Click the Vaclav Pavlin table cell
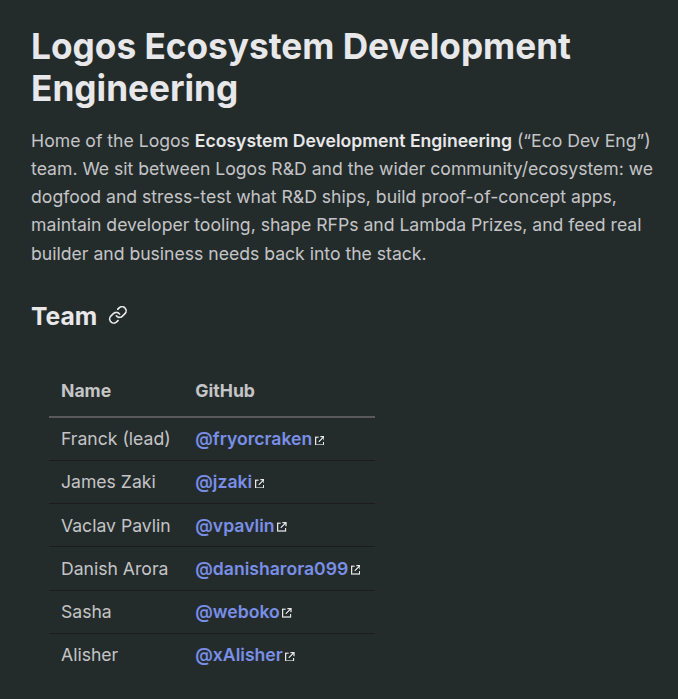Screen dimensions: 678x699 tap(115, 526)
